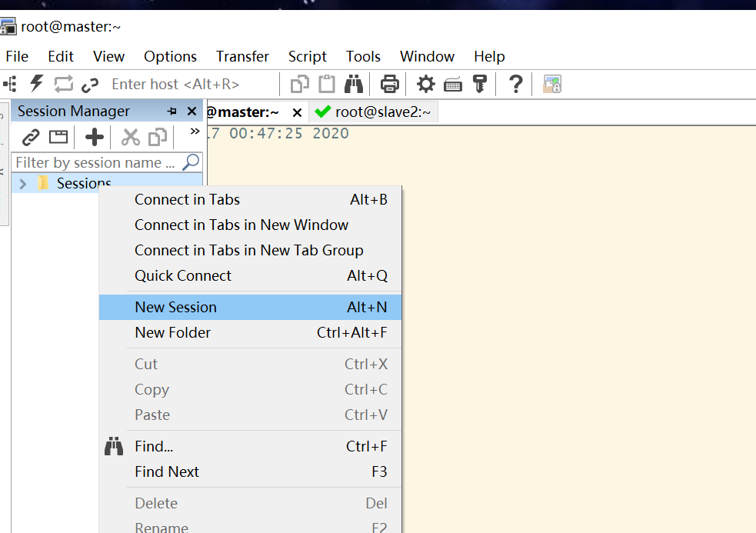
Task: Close the root@master tab
Action: click(x=297, y=113)
